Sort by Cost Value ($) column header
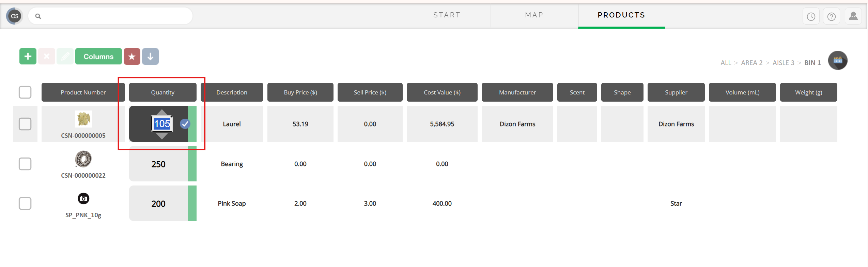Image resolution: width=868 pixels, height=267 pixels. (x=442, y=92)
